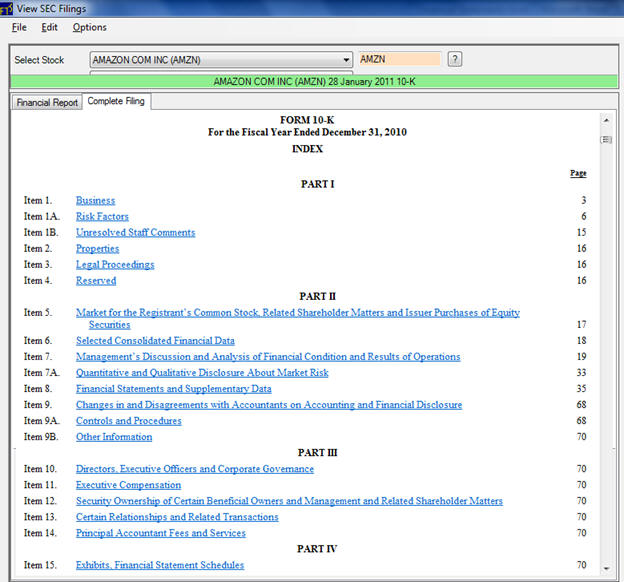Click the PART IV heading
624x582 pixels.
317,549
